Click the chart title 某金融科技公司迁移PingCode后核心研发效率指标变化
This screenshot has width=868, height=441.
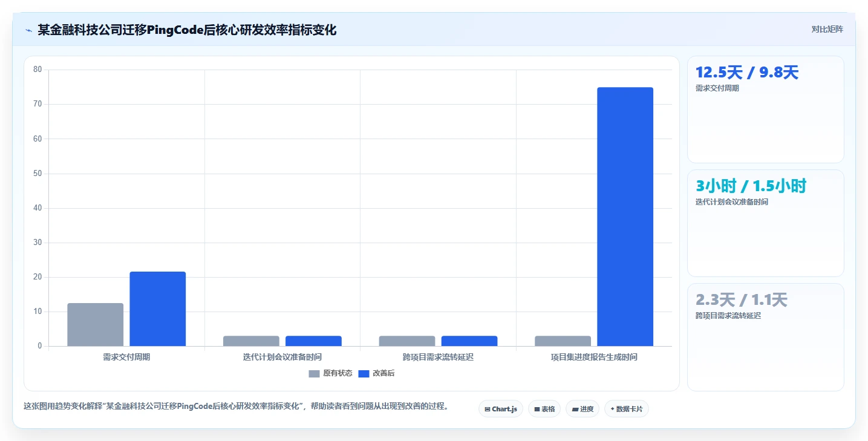coord(187,30)
